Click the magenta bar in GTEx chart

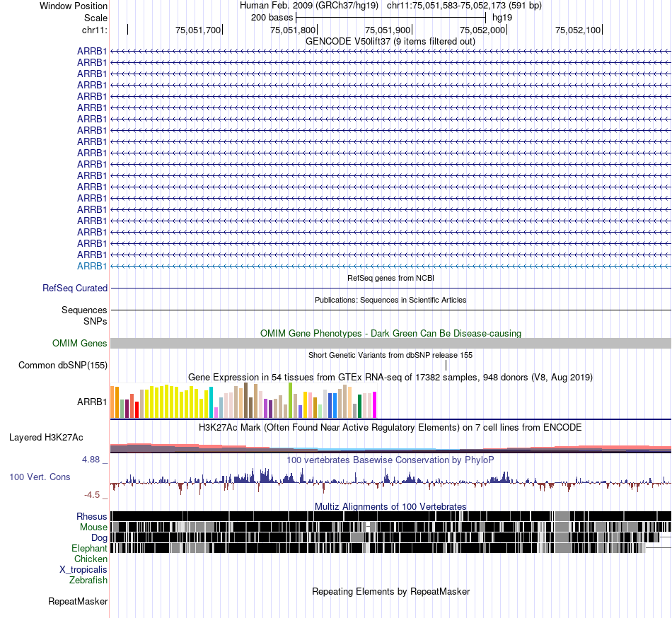coord(375,404)
